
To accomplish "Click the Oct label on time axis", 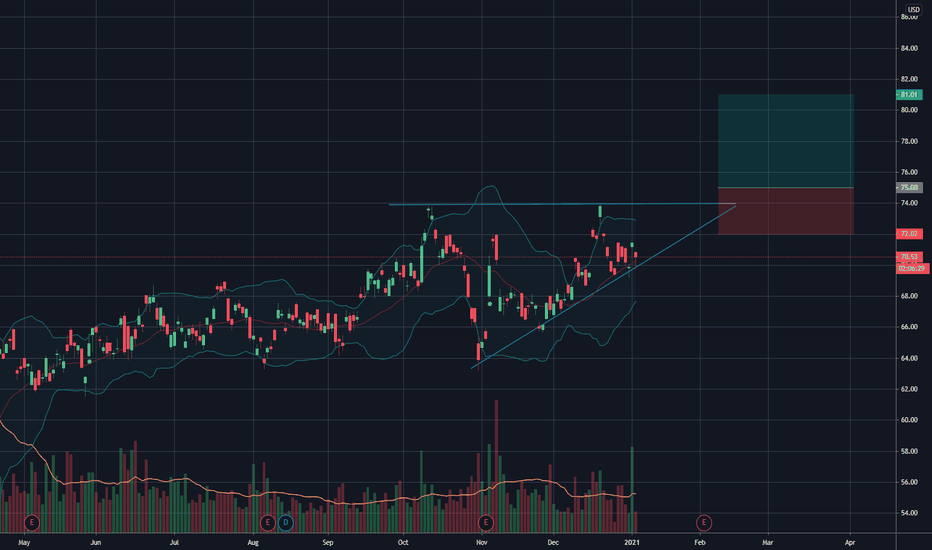I will [x=403, y=542].
